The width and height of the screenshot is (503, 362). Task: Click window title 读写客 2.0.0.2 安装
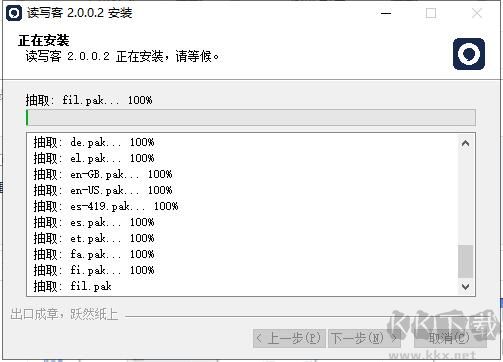click(80, 13)
